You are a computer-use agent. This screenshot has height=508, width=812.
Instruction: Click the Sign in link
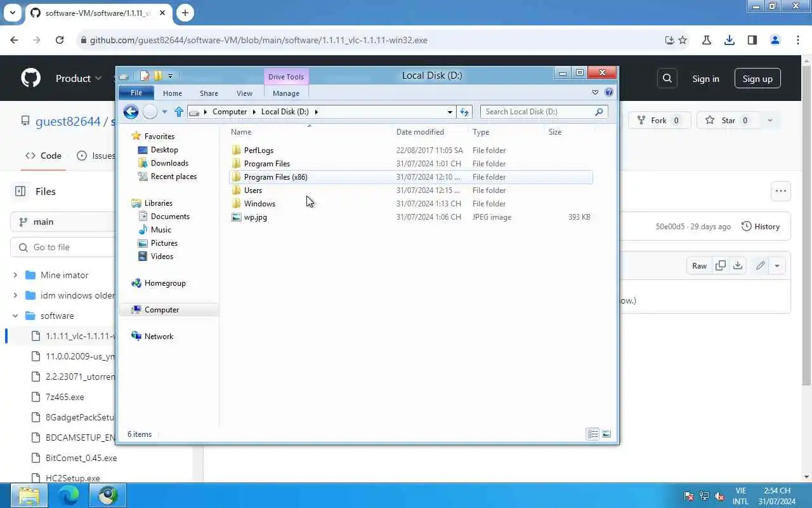click(x=705, y=79)
